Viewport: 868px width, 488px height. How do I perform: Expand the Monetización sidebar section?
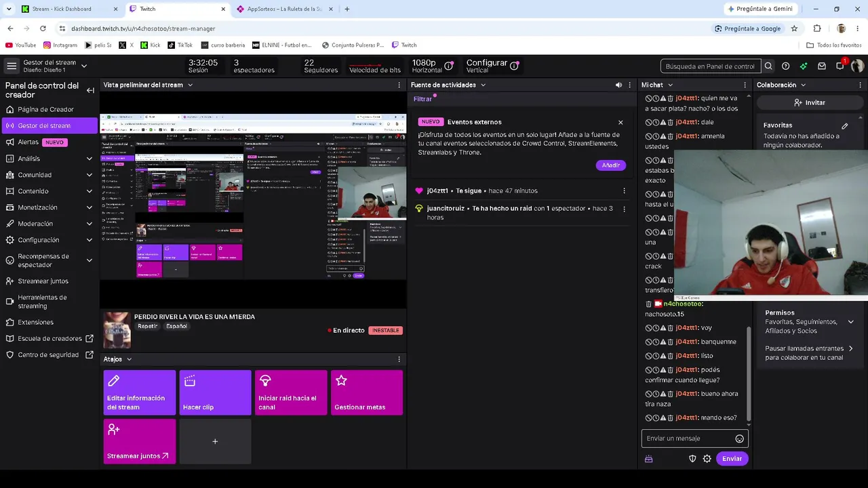[90, 207]
